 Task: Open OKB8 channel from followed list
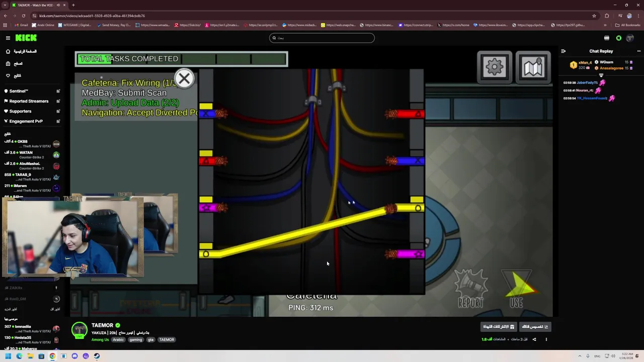[x=31, y=144]
